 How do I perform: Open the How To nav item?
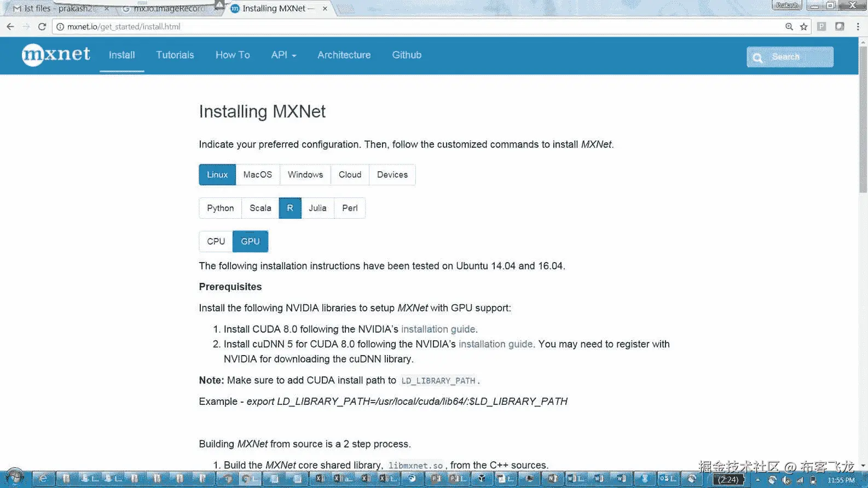pos(233,55)
